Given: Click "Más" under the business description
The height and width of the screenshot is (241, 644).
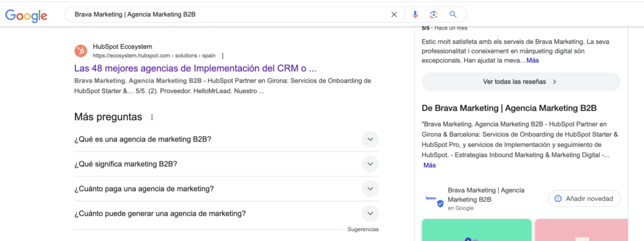Looking at the screenshot, I should click(430, 165).
